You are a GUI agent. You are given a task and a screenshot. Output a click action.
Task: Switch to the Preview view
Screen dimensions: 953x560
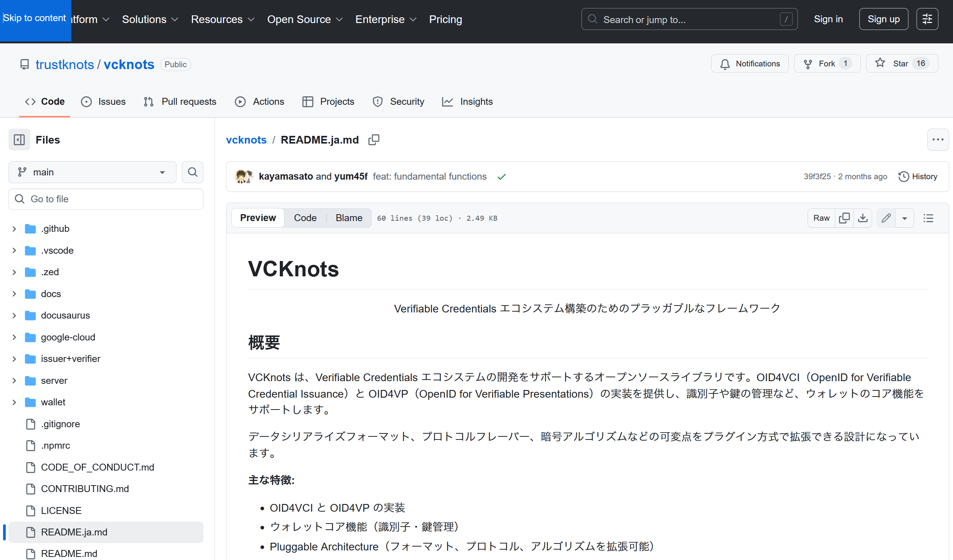(x=258, y=218)
